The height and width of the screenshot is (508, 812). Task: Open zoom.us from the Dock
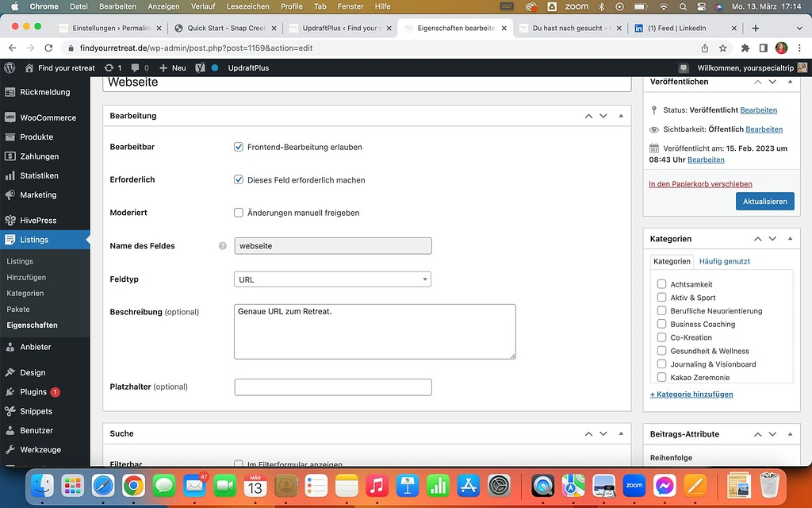[x=634, y=487]
